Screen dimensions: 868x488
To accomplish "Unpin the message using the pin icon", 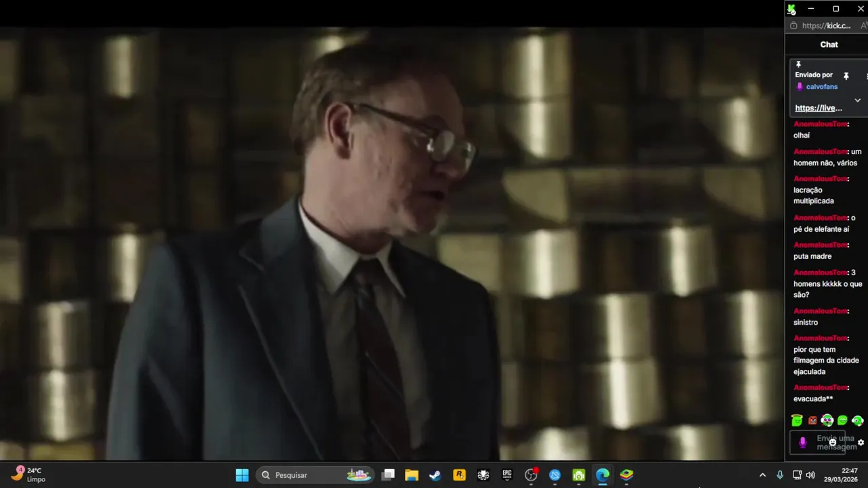I will tap(846, 76).
